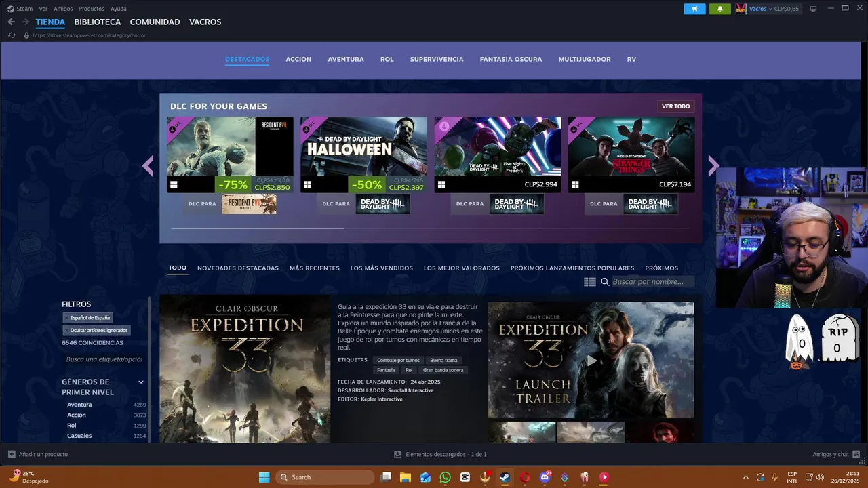The width and height of the screenshot is (868, 488).
Task: Filter by Acción genre
Action: [x=77, y=415]
